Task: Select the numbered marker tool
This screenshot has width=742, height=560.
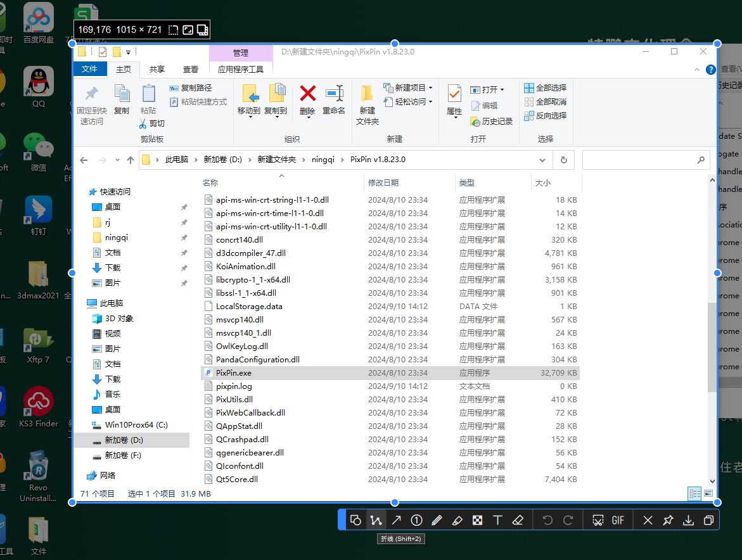Action: 416,520
